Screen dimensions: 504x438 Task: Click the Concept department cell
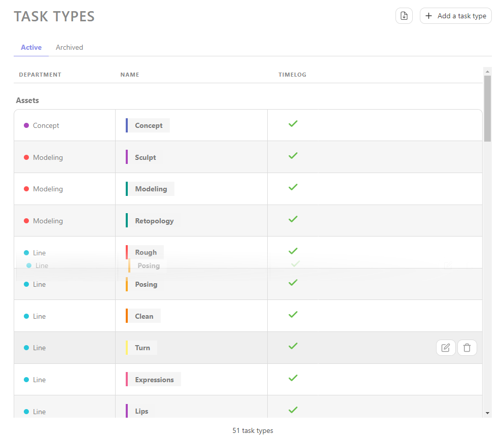pos(64,125)
